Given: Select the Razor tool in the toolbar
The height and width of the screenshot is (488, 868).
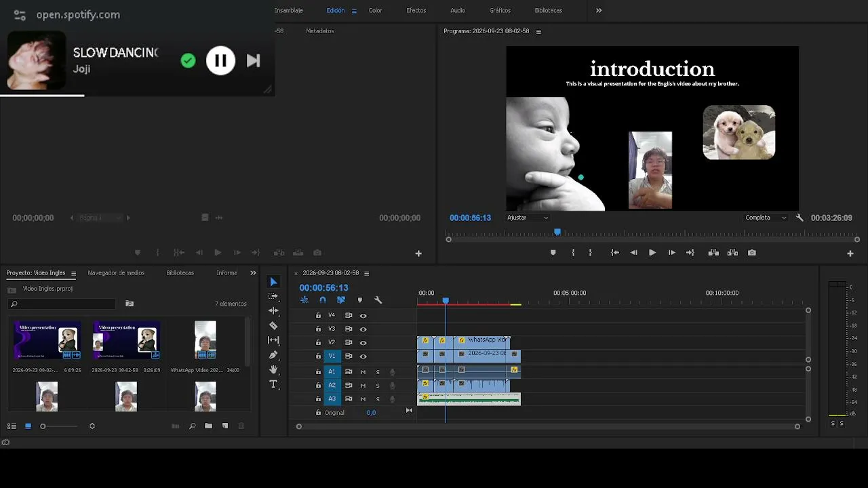Looking at the screenshot, I should pos(273,325).
